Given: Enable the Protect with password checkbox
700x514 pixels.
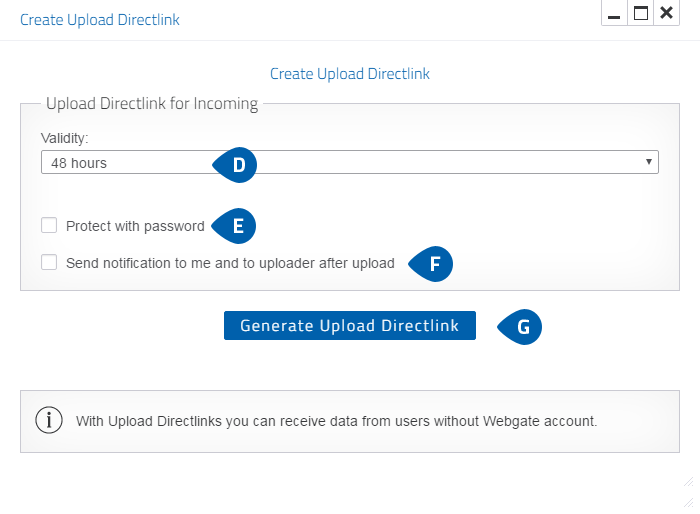Looking at the screenshot, I should pos(49,225).
